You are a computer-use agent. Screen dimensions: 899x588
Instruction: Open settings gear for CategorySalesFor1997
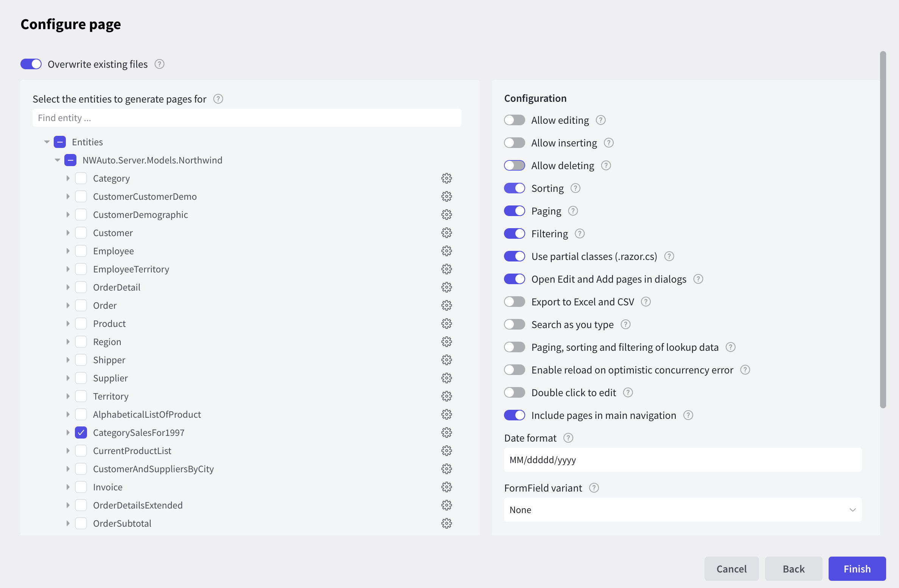tap(446, 432)
